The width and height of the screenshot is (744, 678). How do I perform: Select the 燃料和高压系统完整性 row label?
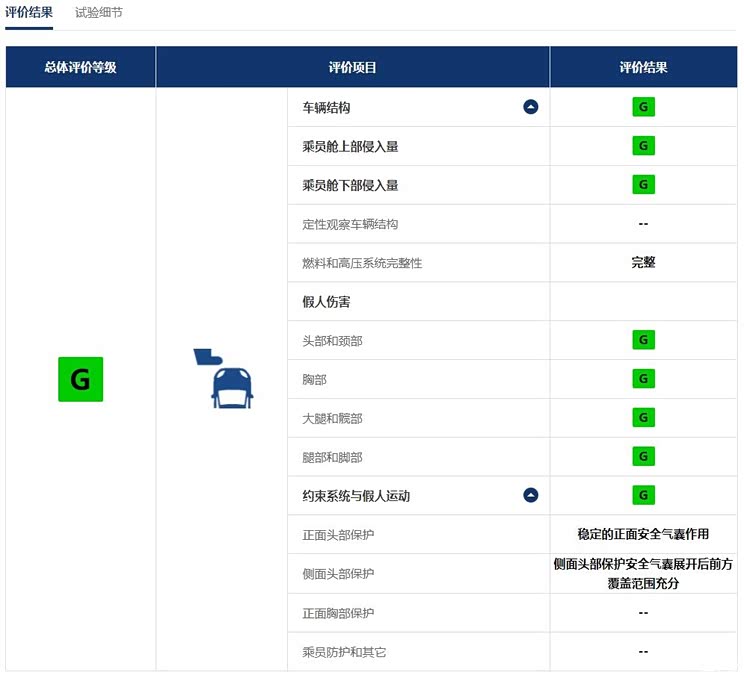coord(362,263)
